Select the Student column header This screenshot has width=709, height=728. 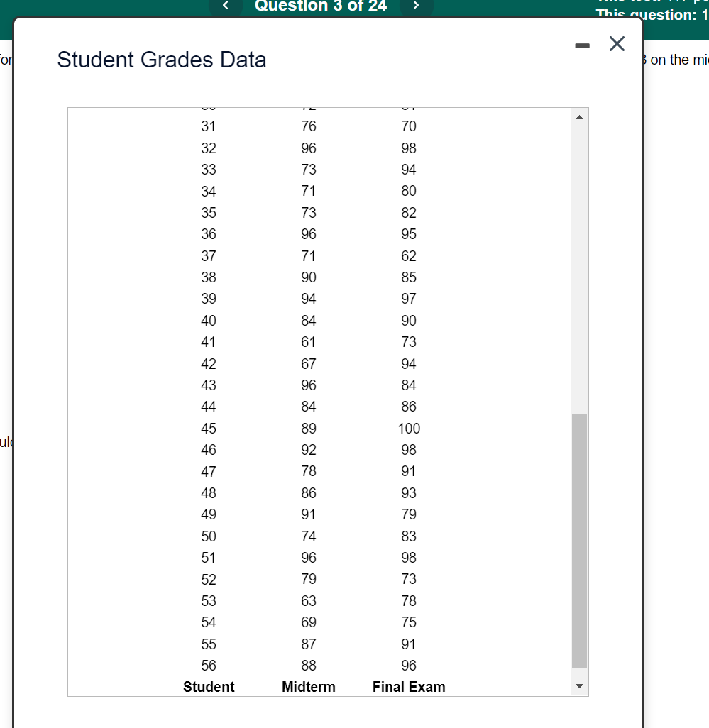[x=209, y=687]
